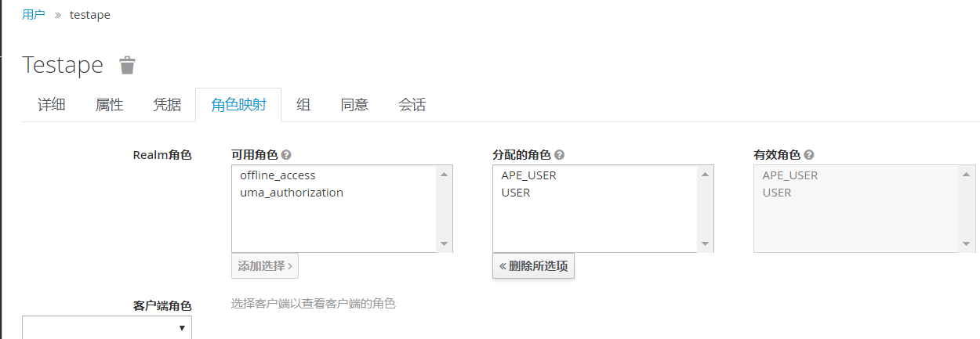The width and height of the screenshot is (980, 339).
Task: Open the 客户端角色 client dropdown
Action: click(107, 328)
